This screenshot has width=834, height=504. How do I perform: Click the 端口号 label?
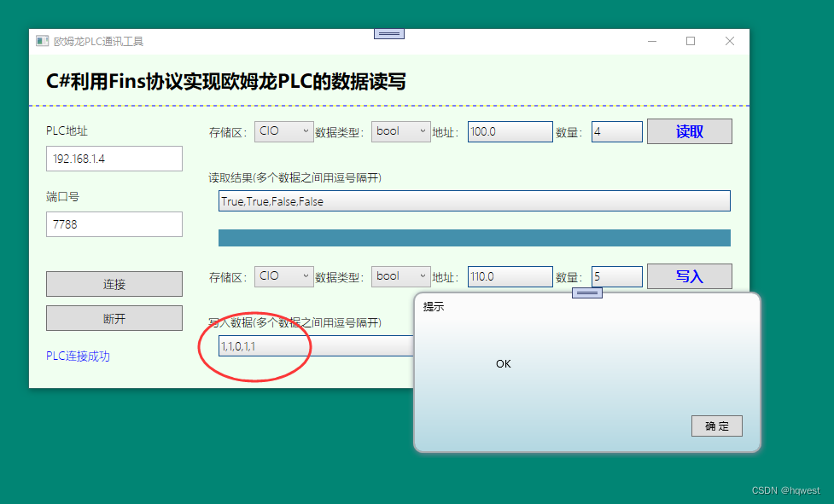click(x=62, y=196)
